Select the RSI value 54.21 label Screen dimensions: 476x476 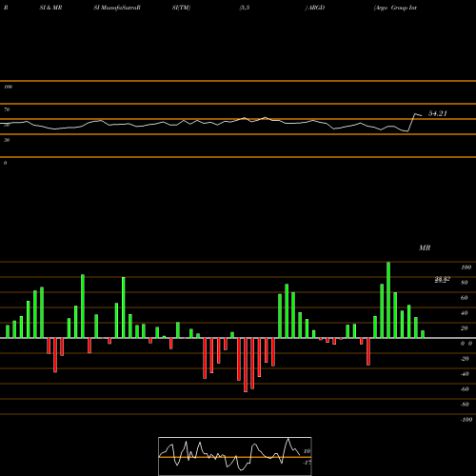click(438, 113)
